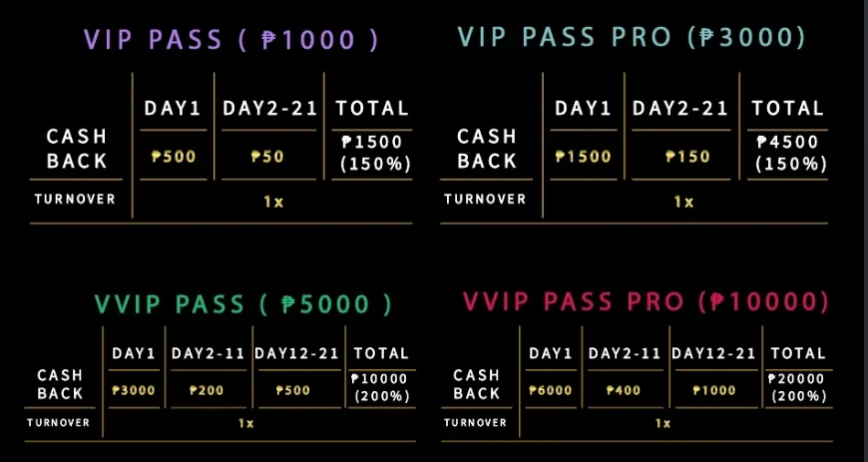Open the VVIP PASS (₱5000) heading

pyautogui.click(x=243, y=304)
